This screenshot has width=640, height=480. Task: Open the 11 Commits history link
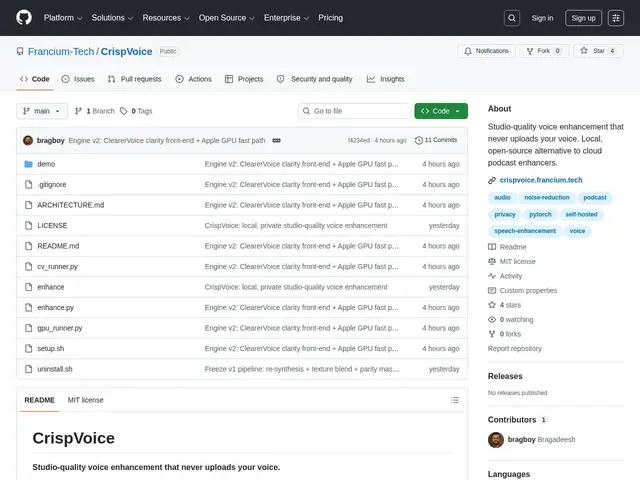[x=436, y=140]
